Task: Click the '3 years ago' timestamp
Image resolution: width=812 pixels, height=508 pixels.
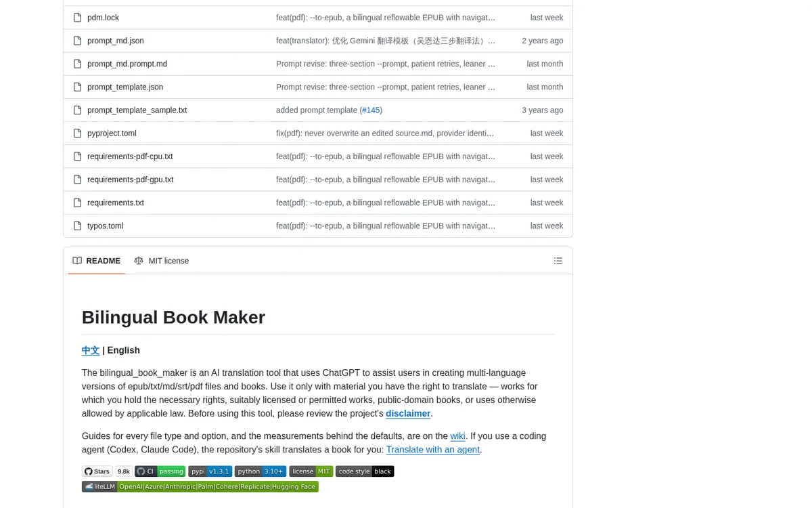Action: click(543, 110)
